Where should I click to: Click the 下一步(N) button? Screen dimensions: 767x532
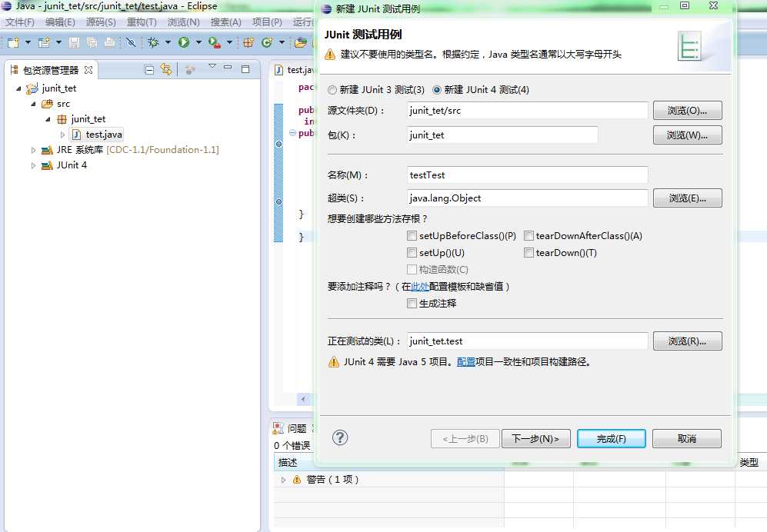point(535,439)
